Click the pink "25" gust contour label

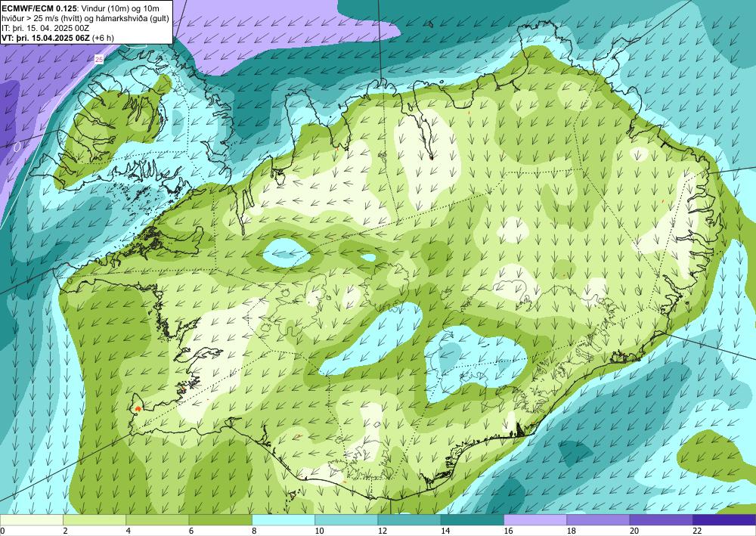point(99,59)
